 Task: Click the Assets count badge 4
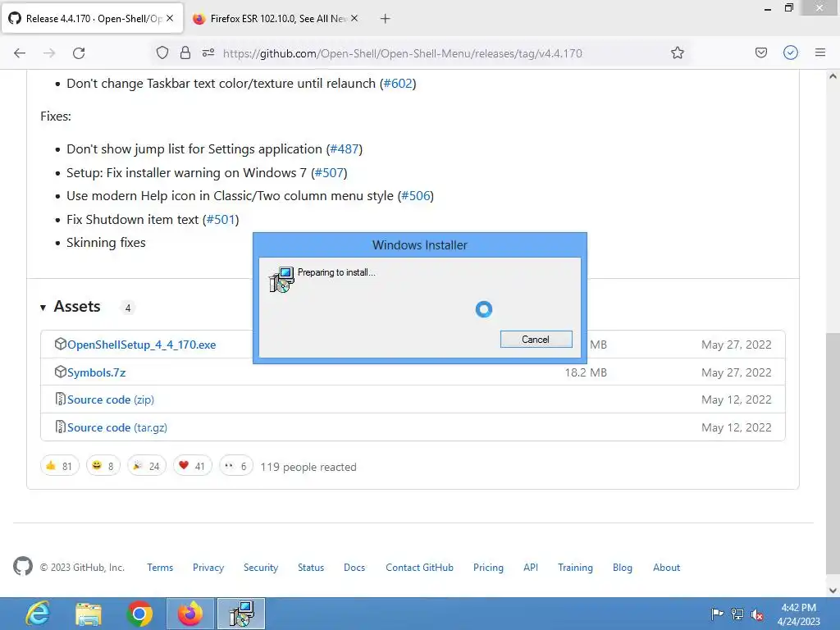(x=127, y=308)
